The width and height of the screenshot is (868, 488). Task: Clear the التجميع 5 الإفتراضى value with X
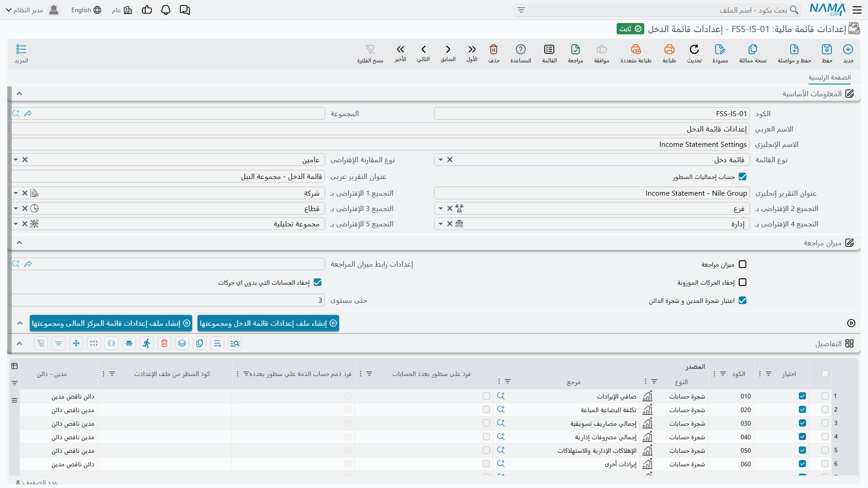point(25,224)
